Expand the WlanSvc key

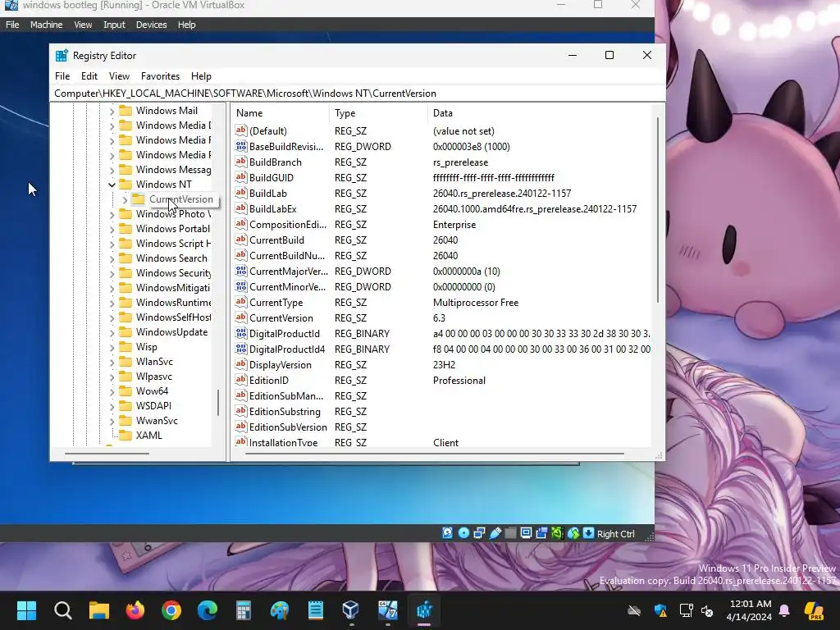112,362
